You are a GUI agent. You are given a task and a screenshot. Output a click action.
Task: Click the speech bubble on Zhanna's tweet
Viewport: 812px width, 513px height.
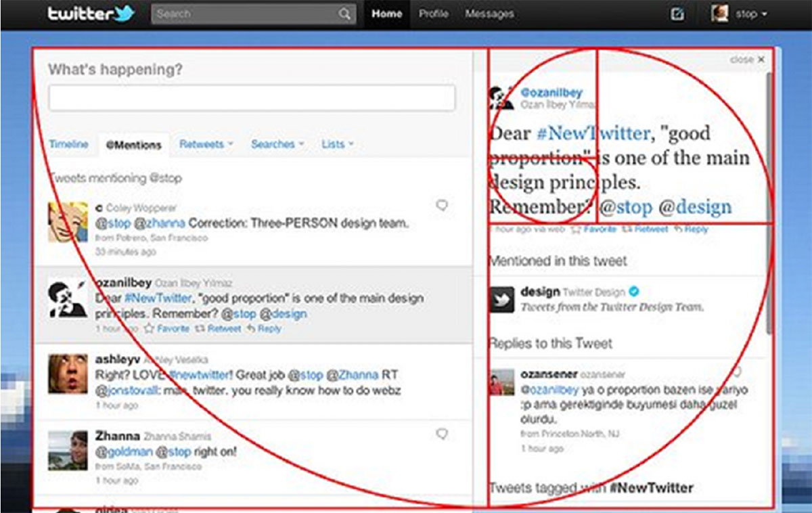pyautogui.click(x=442, y=433)
